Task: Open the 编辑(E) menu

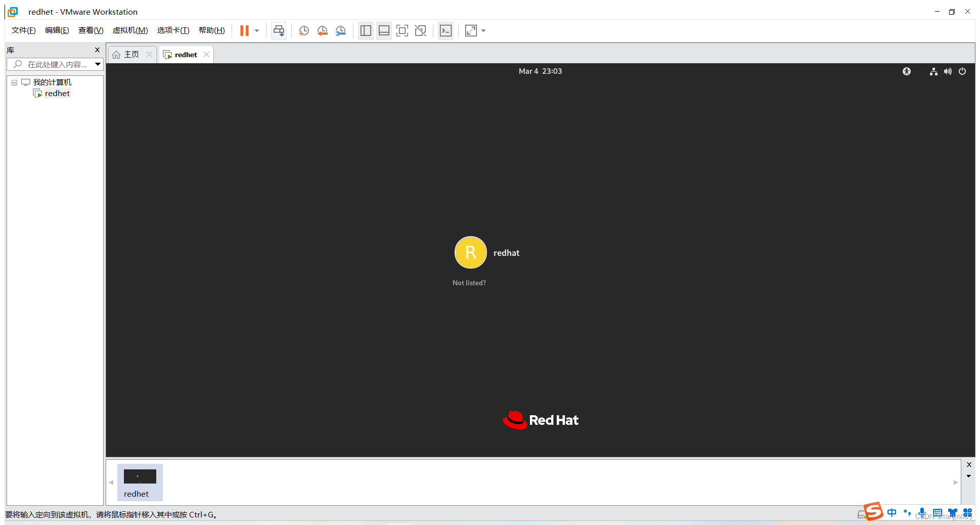Action: pyautogui.click(x=57, y=30)
